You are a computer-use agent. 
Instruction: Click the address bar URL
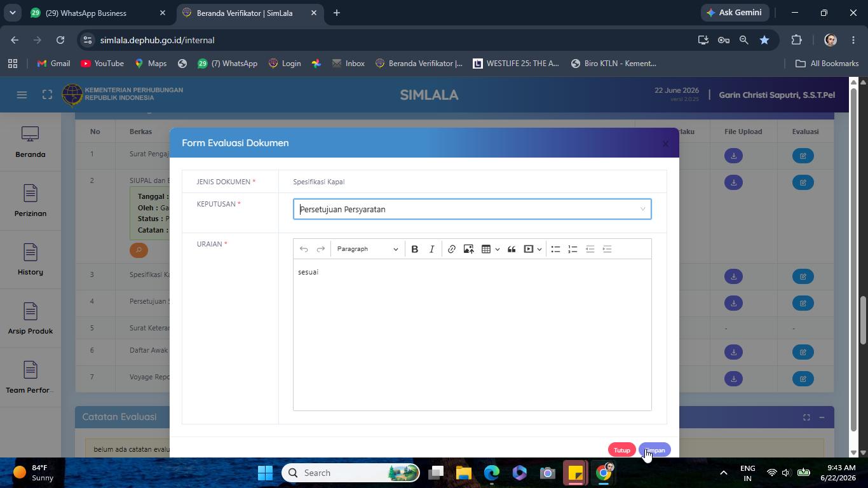coord(157,40)
